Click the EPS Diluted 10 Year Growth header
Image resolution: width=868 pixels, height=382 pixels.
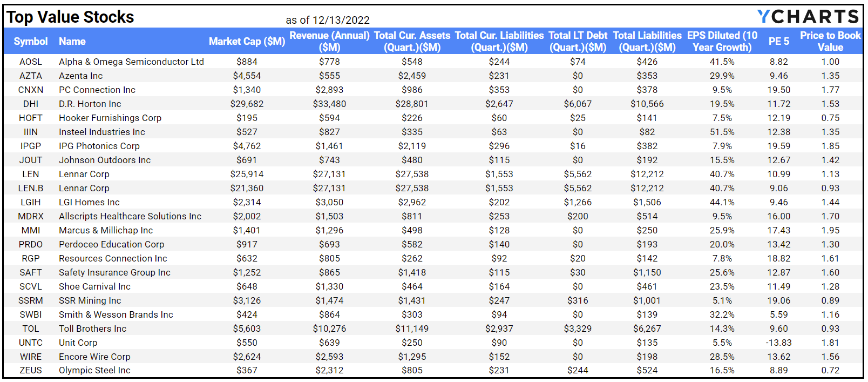click(722, 42)
